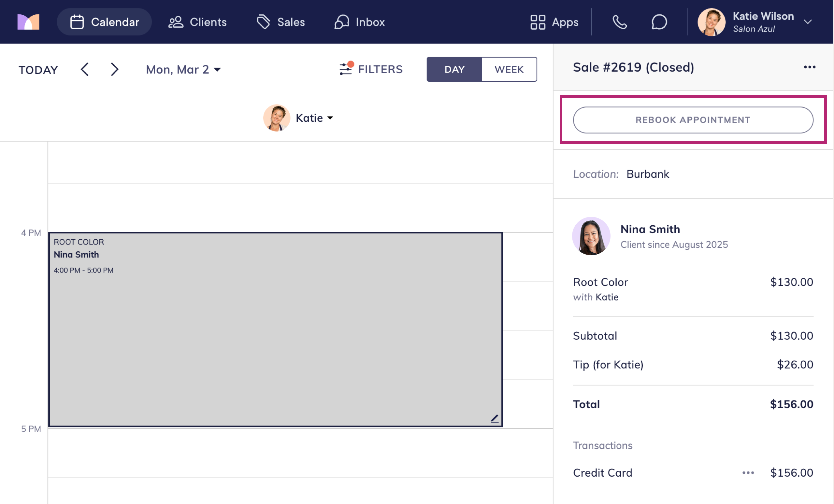
Task: Expand the Katie staff dropdown
Action: click(x=314, y=118)
